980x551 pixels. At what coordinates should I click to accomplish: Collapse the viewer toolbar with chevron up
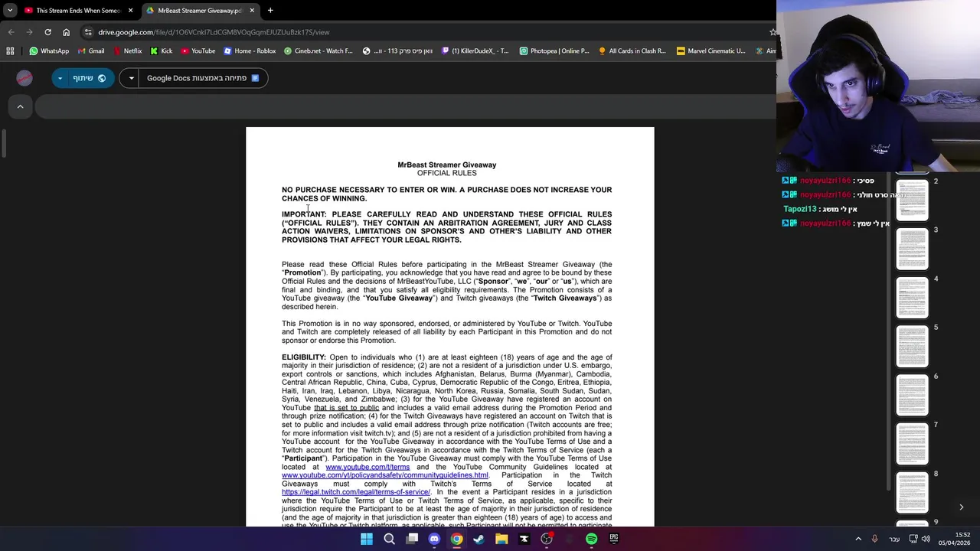click(21, 106)
